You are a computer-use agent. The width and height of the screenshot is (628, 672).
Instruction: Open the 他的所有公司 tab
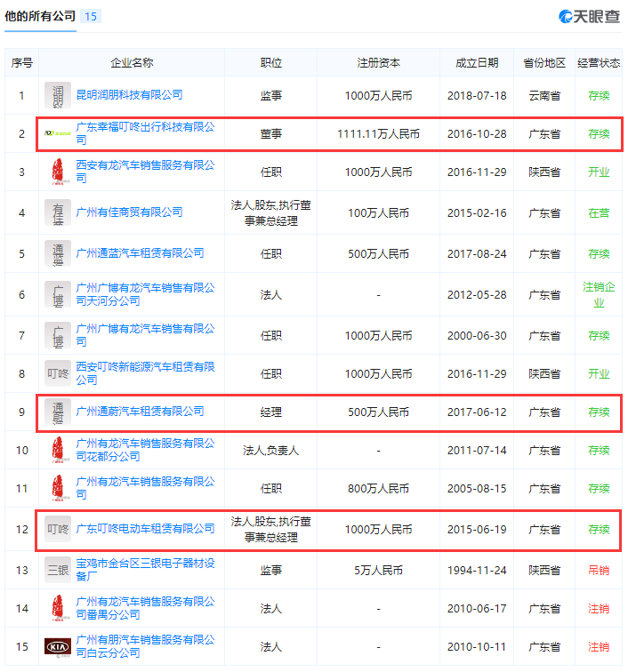coord(40,16)
